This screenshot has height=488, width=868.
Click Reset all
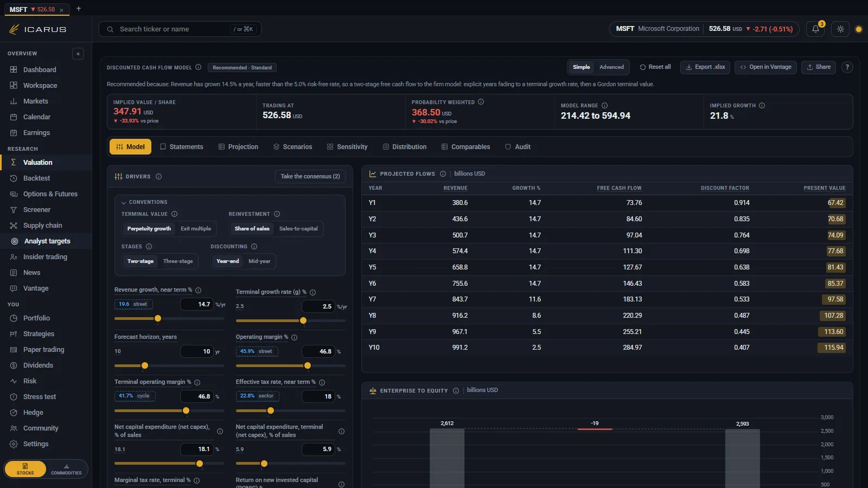655,67
